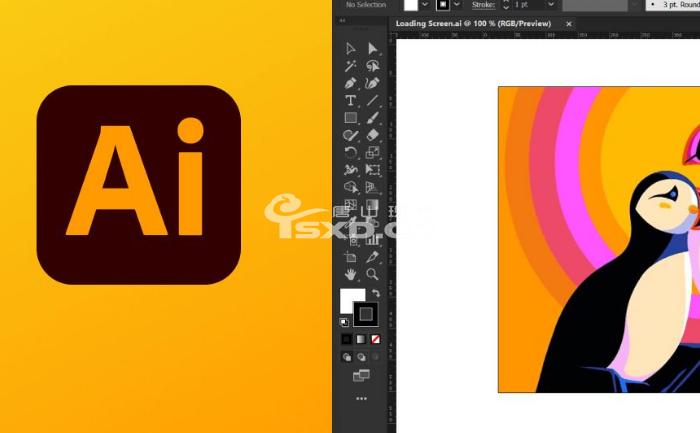Click the black Stroke box in toolbar
Image resolution: width=700 pixels, height=433 pixels.
click(x=366, y=314)
